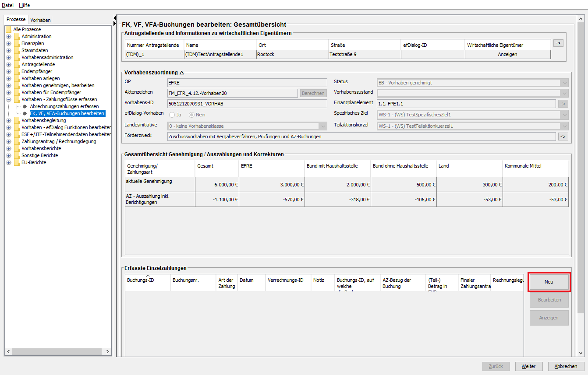Screen dimensions: 588x375
Task: Switch to the Vorhaben tab
Action: (40, 20)
